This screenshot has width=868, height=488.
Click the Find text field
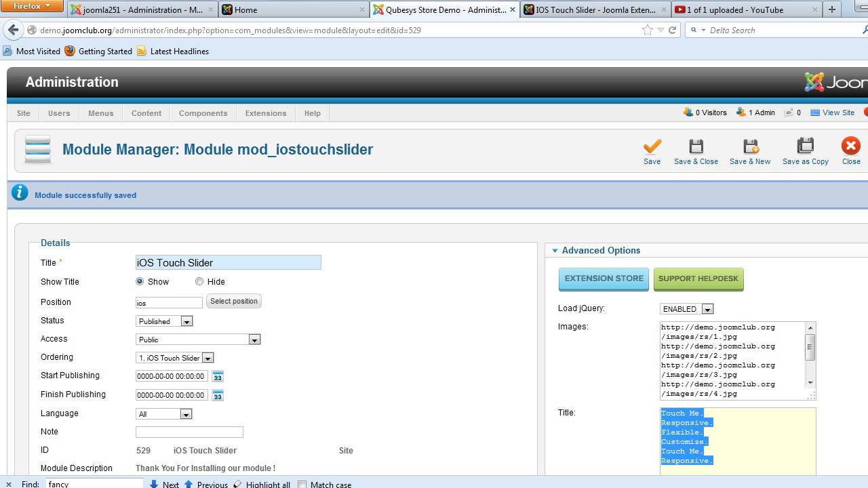tap(94, 484)
